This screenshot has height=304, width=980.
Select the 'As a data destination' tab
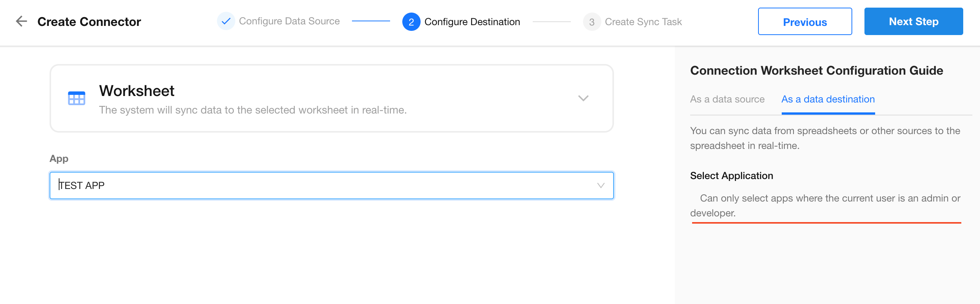(x=828, y=99)
